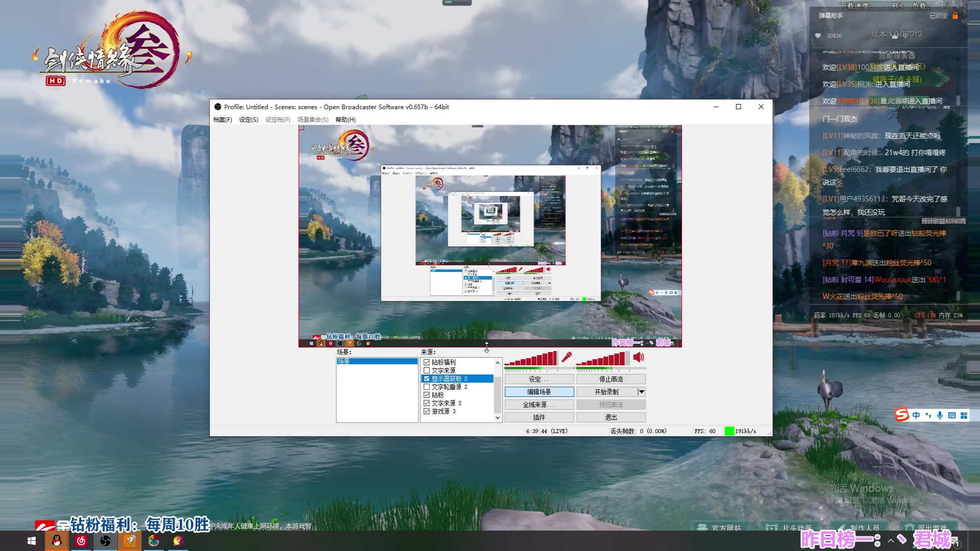Adjust the microphone volume bars
The width and height of the screenshot is (980, 551).
point(531,358)
